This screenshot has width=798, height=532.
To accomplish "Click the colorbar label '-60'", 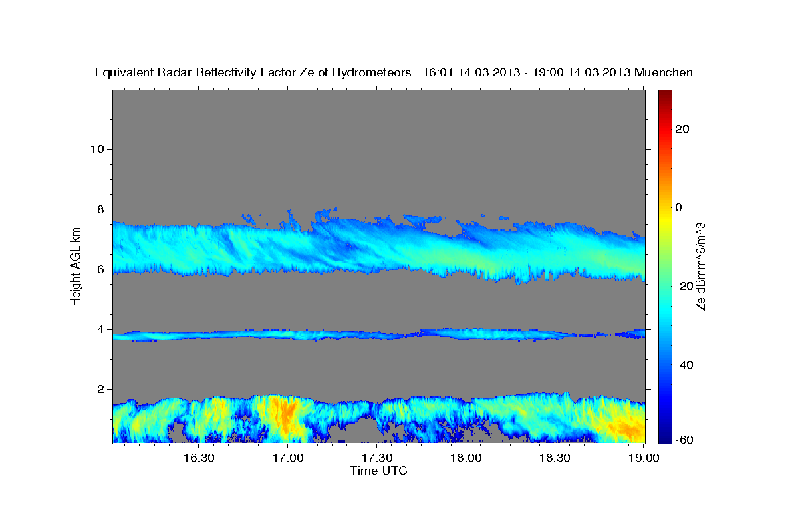I will [x=685, y=440].
